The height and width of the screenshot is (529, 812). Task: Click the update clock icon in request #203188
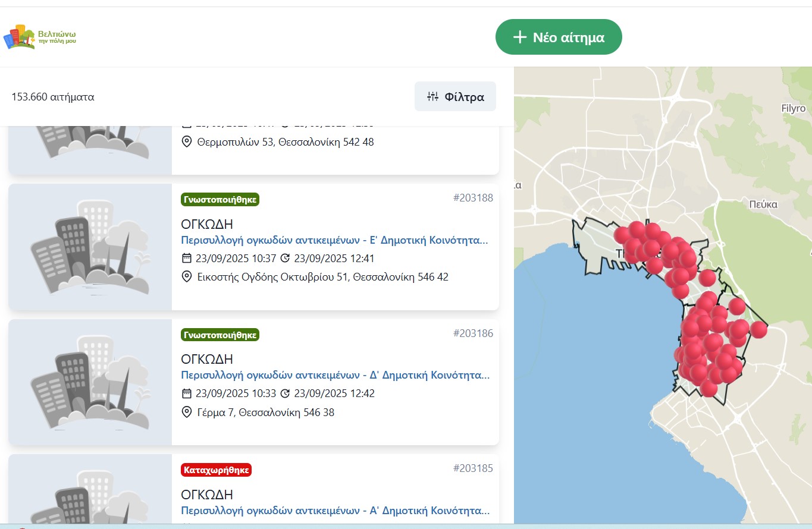point(285,259)
